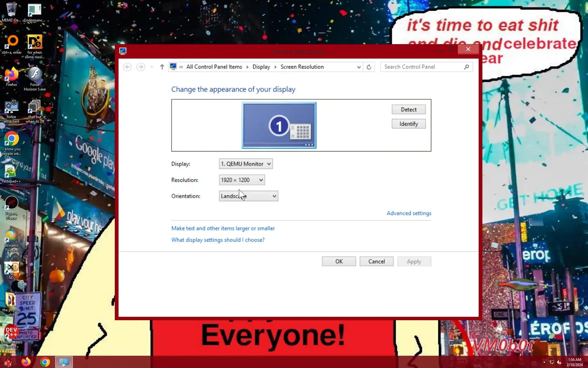Click the Back navigation arrow
The height and width of the screenshot is (368, 588).
click(x=127, y=67)
